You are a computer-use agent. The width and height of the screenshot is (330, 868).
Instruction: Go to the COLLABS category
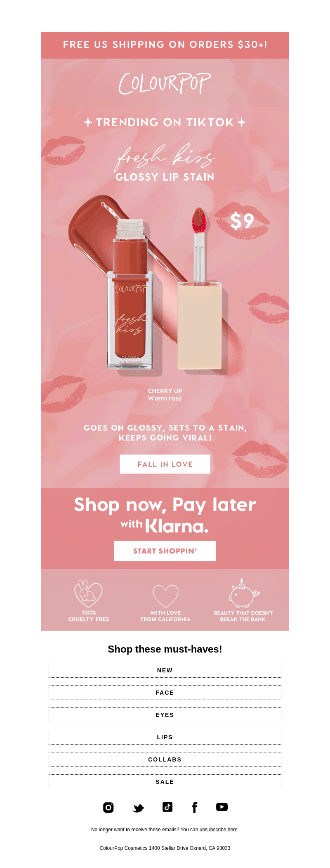tap(165, 759)
